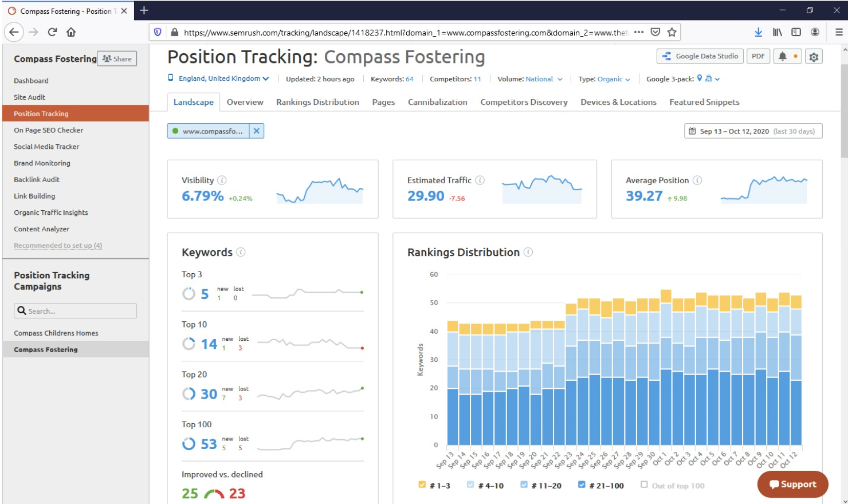Open the downloads arrow icon
848x504 pixels.
click(758, 32)
